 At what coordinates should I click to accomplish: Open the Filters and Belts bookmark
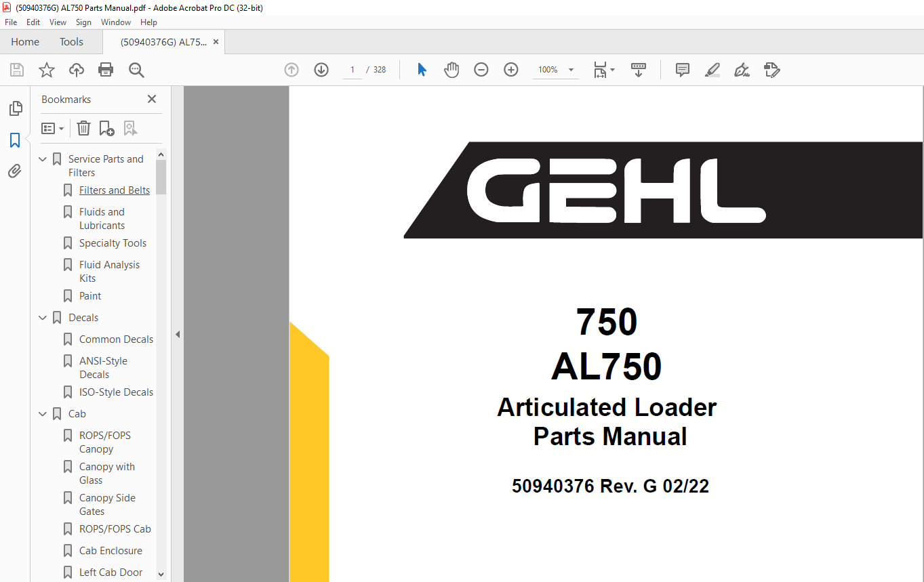pos(115,190)
